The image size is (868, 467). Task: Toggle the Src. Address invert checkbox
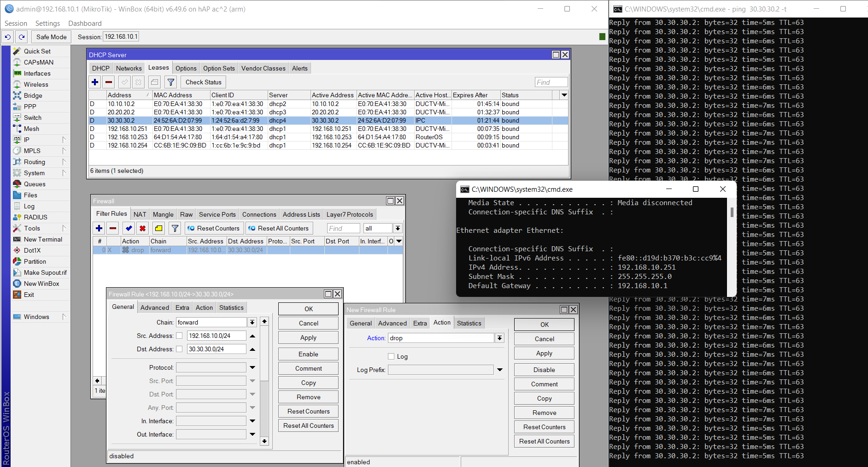[x=179, y=336]
